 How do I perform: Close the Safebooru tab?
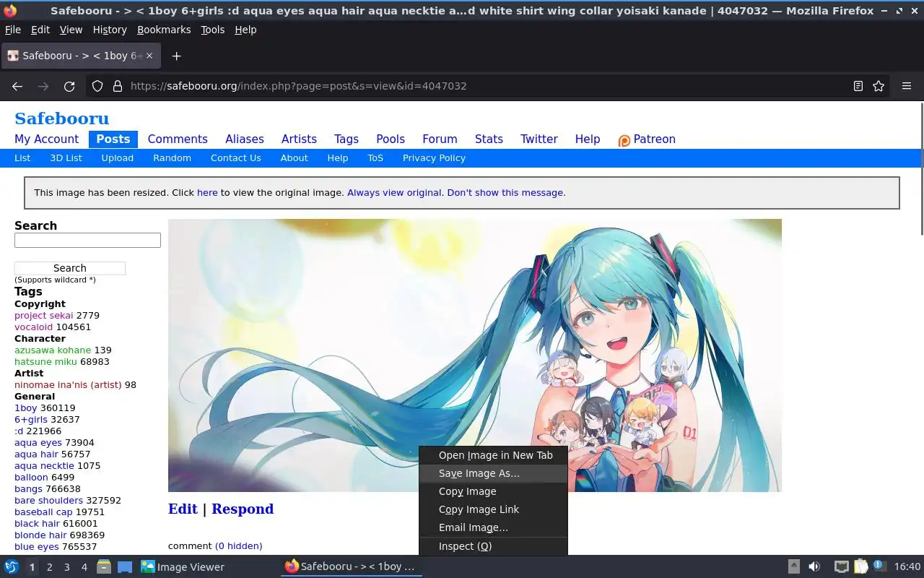150,56
